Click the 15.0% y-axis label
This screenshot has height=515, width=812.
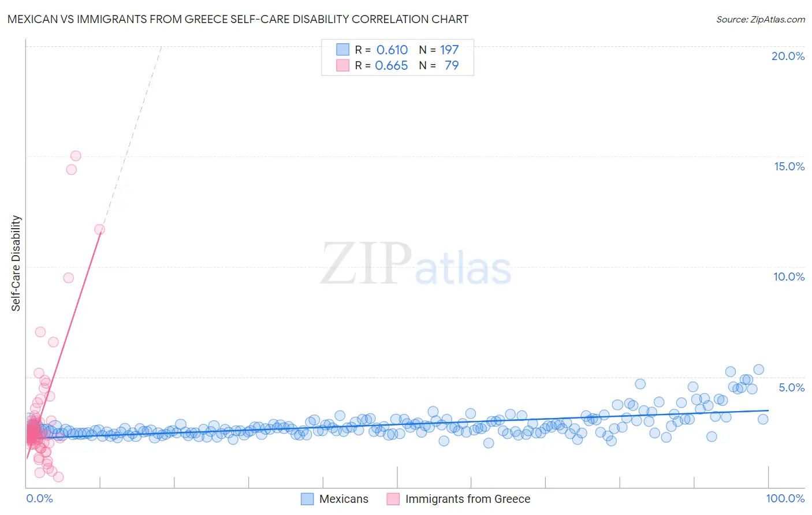789,166
